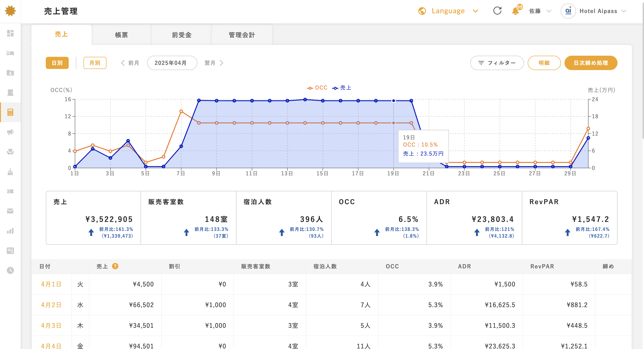
Task: Open the broom cleaning sidebar icon
Action: pos(10,172)
